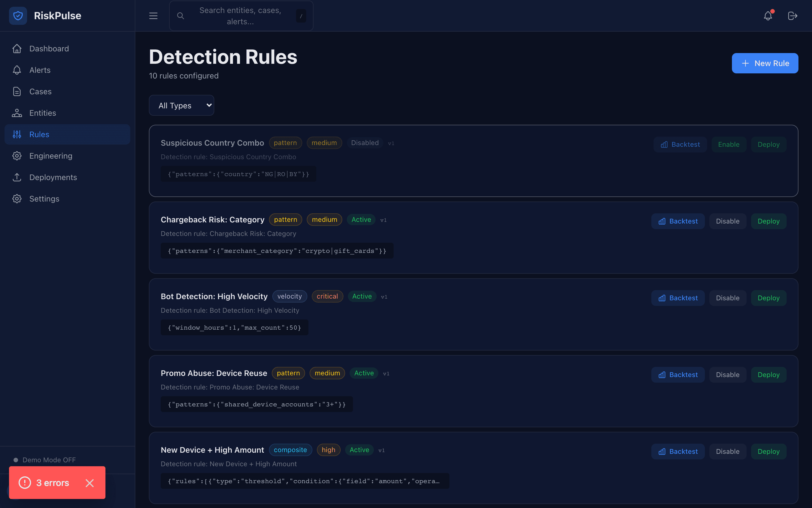This screenshot has width=812, height=508.
Task: Open Settings from sidebar
Action: (67, 199)
